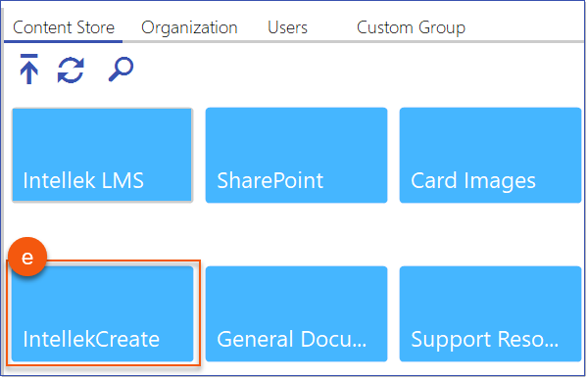Switch to the Organization tab
588x379 pixels.
tap(189, 27)
